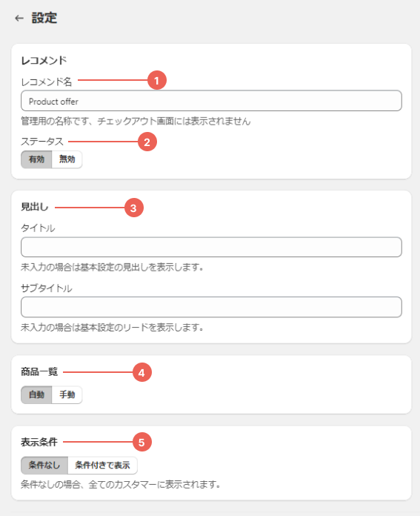The height and width of the screenshot is (516, 420).
Task: Set status to 有効
Action: point(36,159)
